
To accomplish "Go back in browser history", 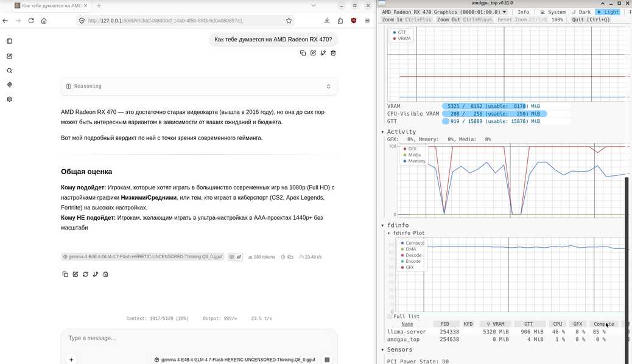I will 5,21.
